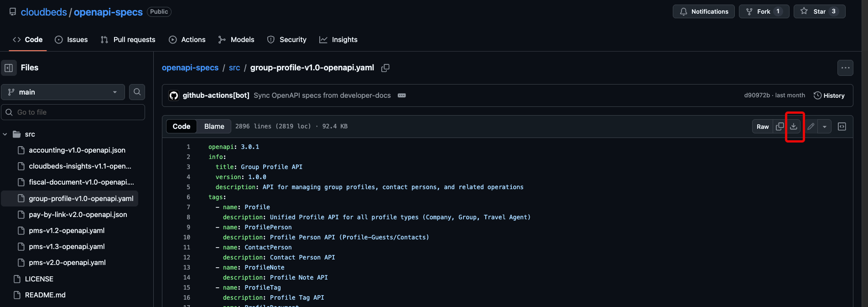Open the symbols panel
Screen dimensions: 868x307
(x=842, y=127)
